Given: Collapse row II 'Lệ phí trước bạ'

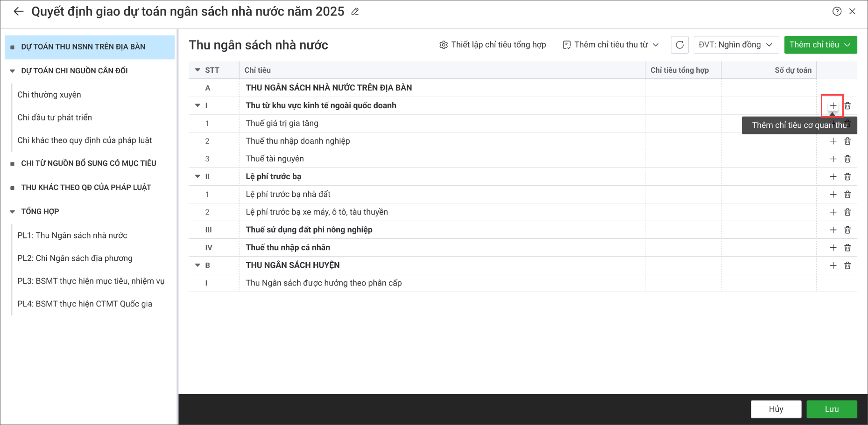Looking at the screenshot, I should (x=198, y=177).
